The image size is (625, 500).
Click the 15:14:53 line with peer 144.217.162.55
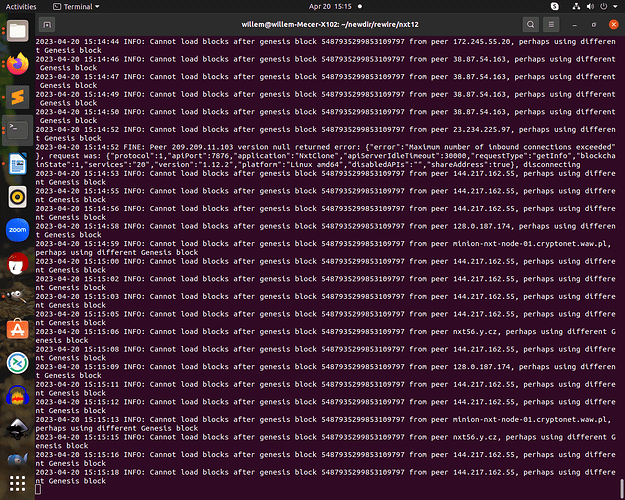325,177
